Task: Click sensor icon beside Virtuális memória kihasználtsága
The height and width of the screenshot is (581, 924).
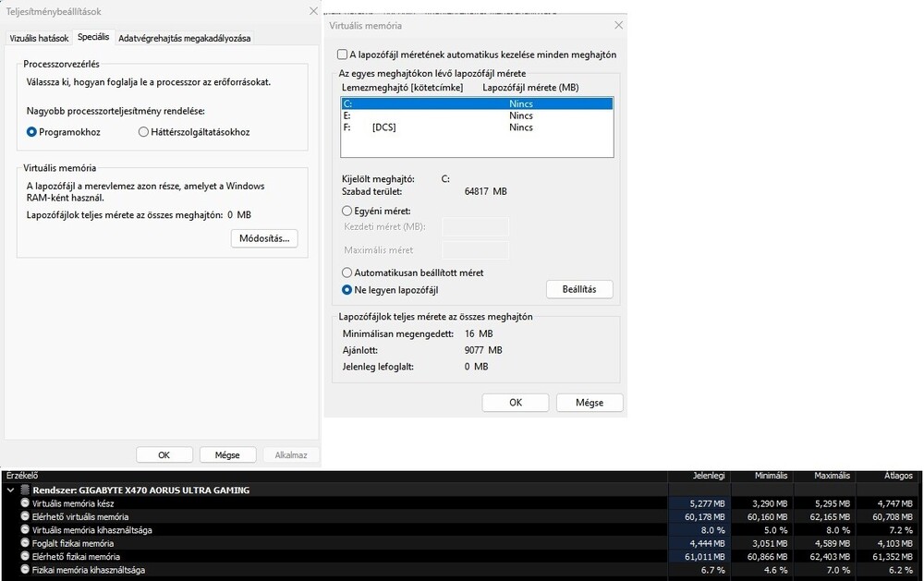Action: pos(25,530)
